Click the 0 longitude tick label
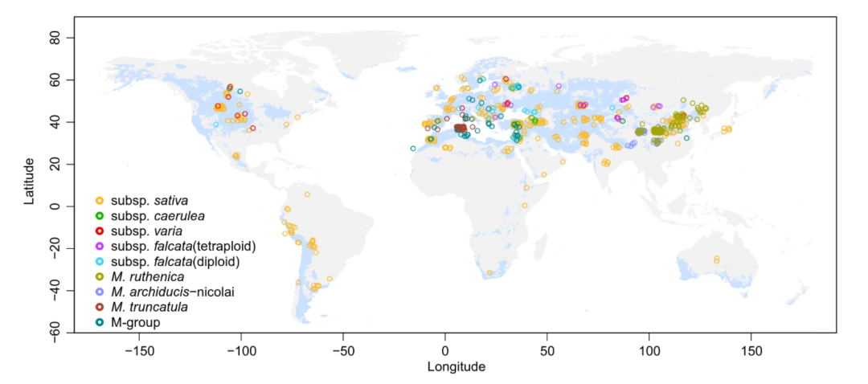Image resolution: width=868 pixels, height=384 pixels. (444, 351)
